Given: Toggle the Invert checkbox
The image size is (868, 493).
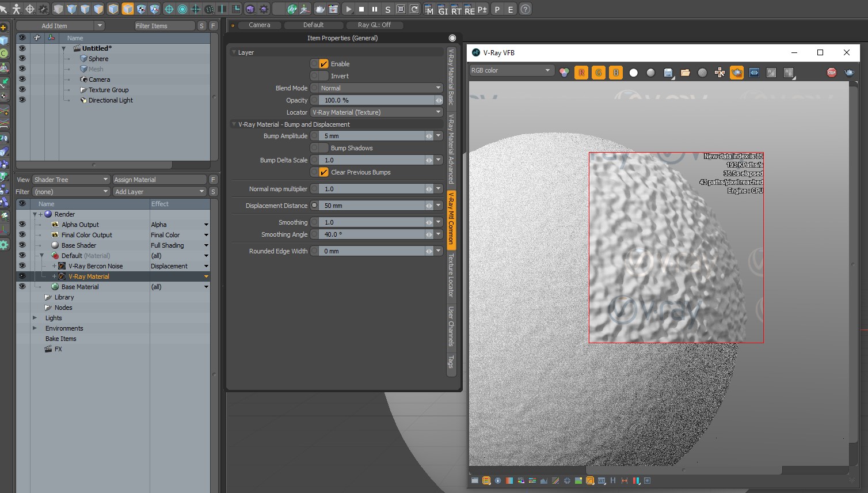Looking at the screenshot, I should (x=323, y=76).
